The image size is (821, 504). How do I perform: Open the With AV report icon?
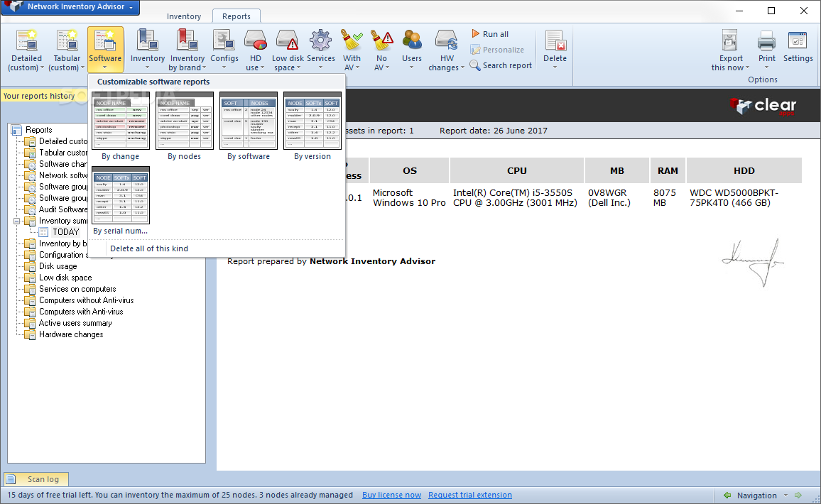coord(352,40)
